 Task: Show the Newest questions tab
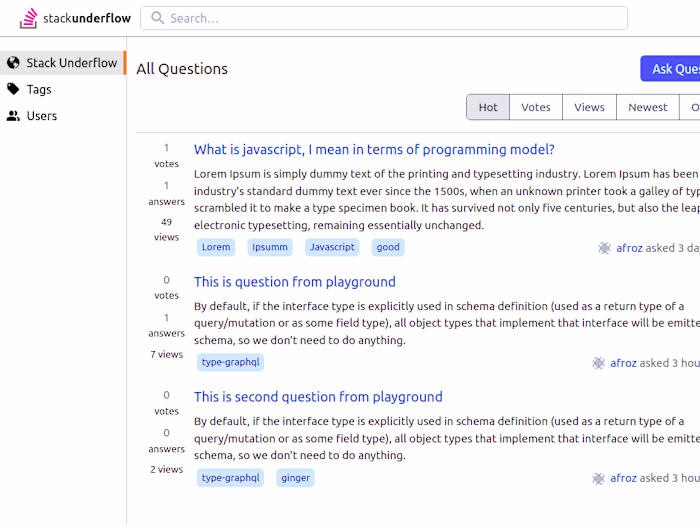click(x=648, y=107)
